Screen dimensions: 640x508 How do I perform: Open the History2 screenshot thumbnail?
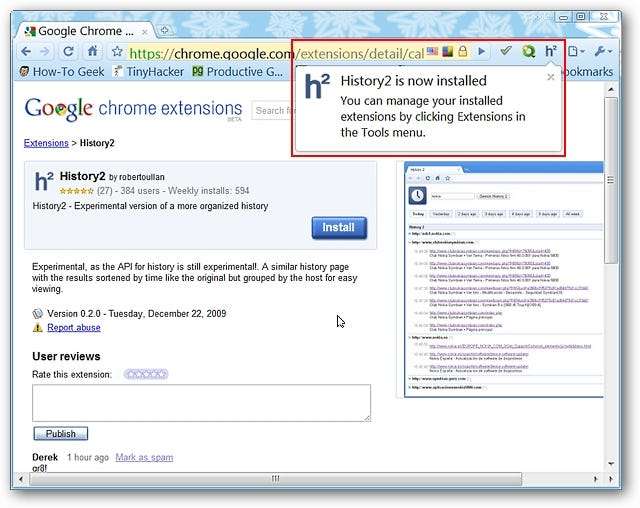(503, 280)
